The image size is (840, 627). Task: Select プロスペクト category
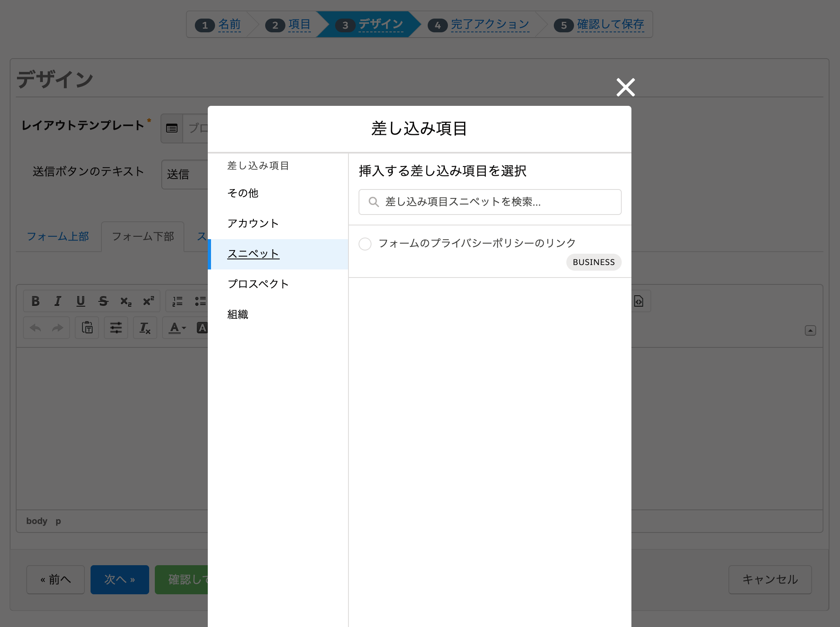(278, 284)
